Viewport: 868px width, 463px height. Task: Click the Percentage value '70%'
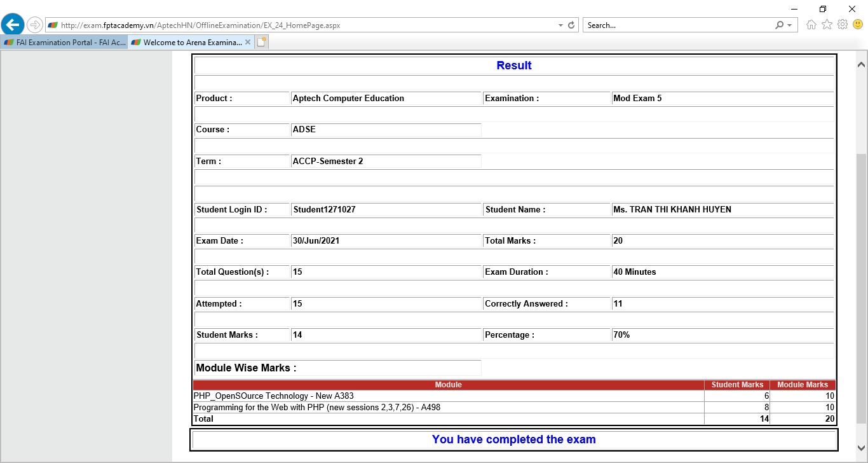[x=621, y=335]
